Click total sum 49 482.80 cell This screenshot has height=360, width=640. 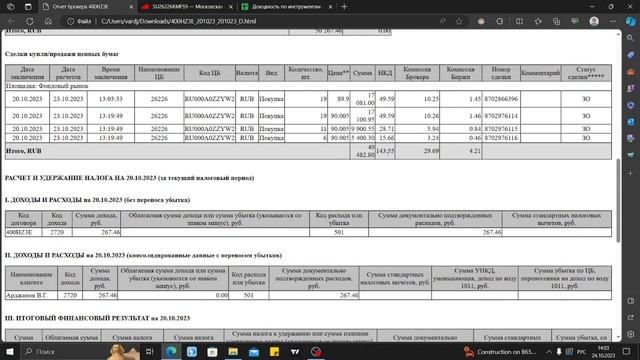362,151
